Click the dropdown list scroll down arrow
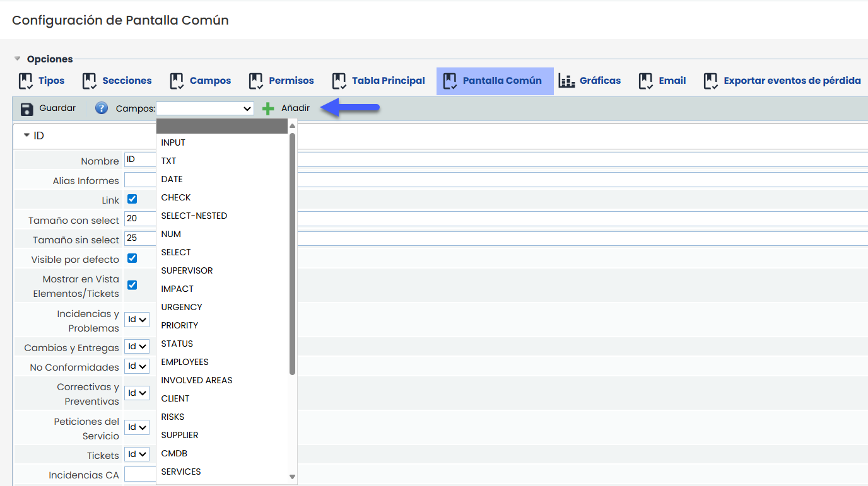868x486 pixels. [292, 477]
